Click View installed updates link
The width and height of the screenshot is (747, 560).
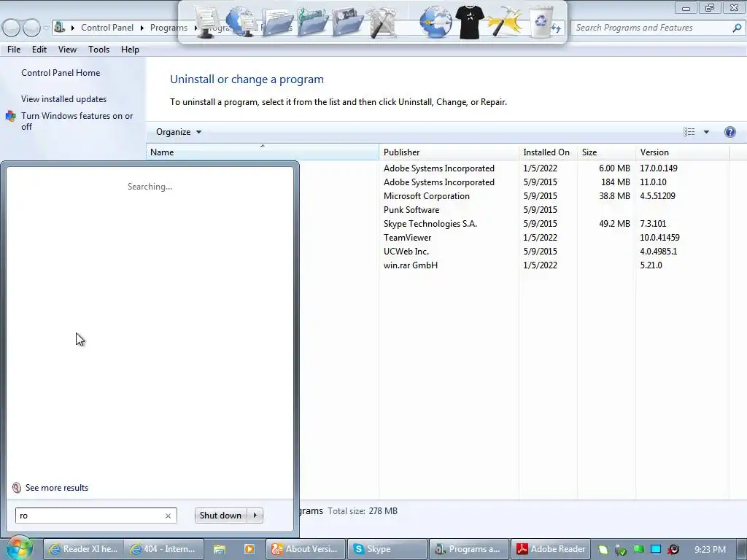pyautogui.click(x=64, y=99)
